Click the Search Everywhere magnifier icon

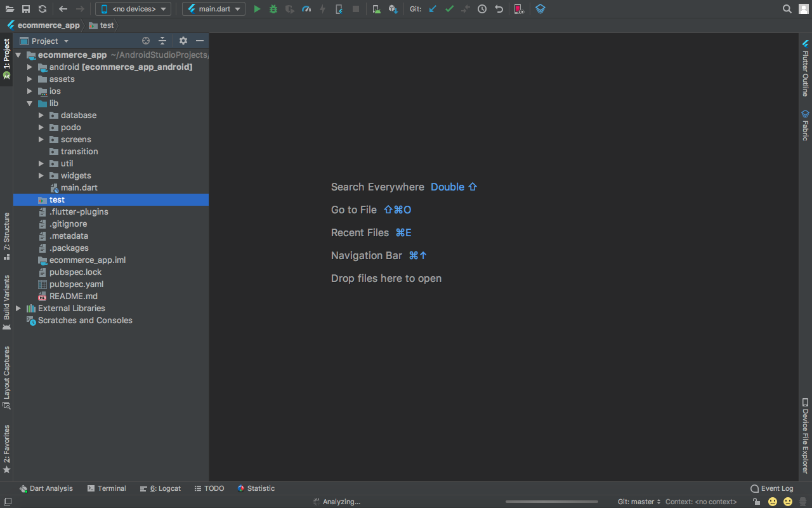pyautogui.click(x=787, y=9)
